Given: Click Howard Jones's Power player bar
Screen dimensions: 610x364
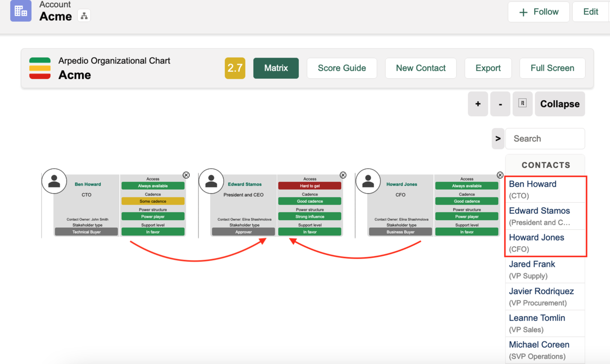Looking at the screenshot, I should [x=467, y=216].
